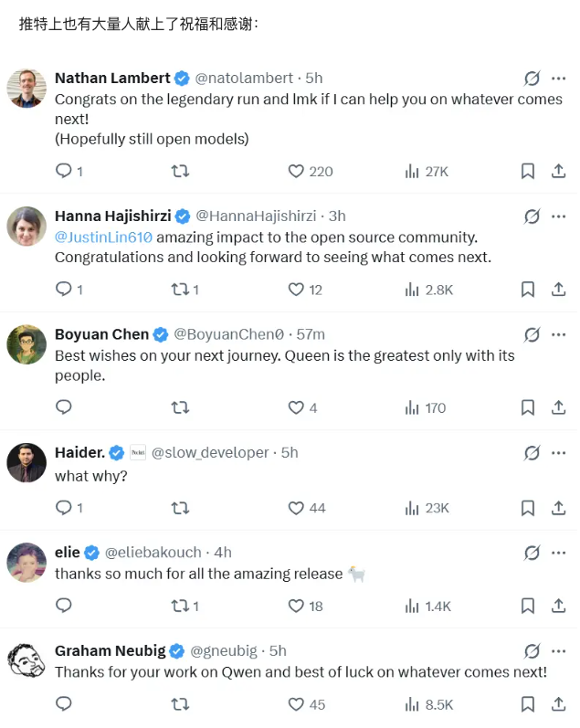Open the @JustinLin610 mention link

(103, 237)
